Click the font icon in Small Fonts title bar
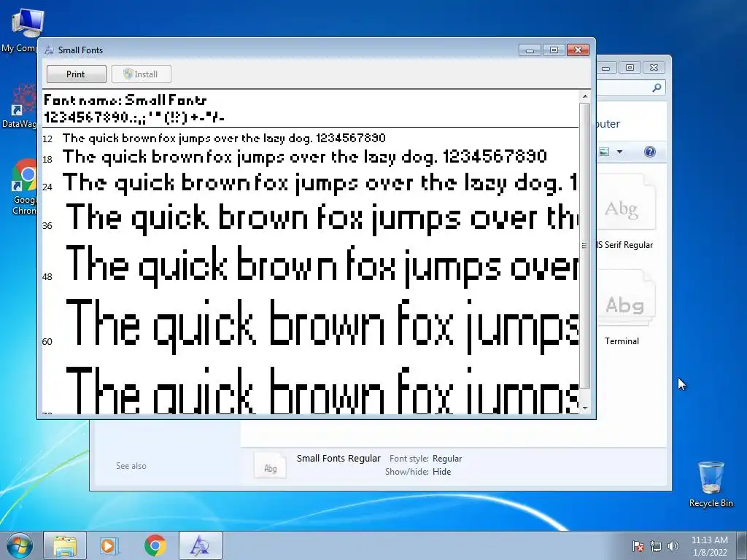Viewport: 747px width, 560px height. point(49,50)
